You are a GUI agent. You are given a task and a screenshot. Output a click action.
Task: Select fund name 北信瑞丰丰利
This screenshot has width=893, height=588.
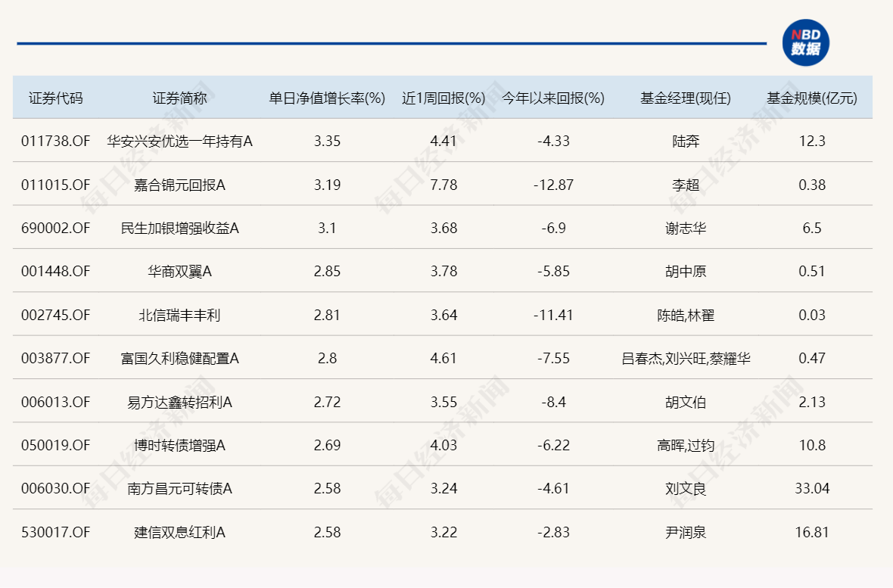(x=179, y=315)
